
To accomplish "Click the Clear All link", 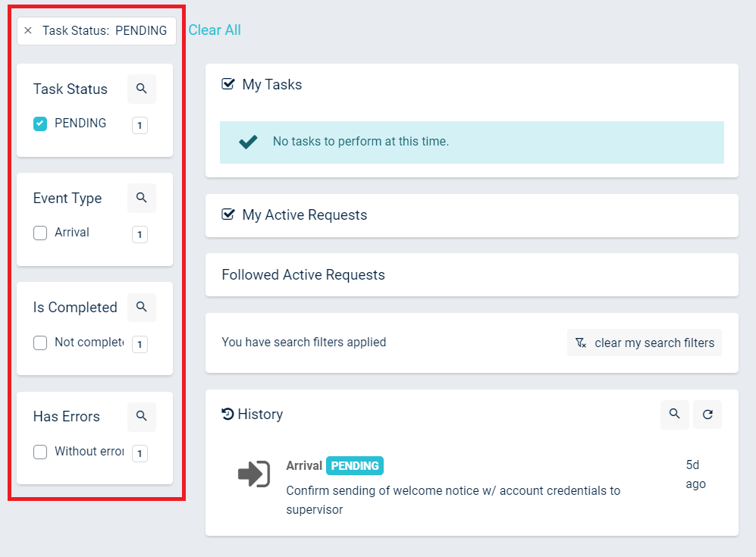I will 215,30.
